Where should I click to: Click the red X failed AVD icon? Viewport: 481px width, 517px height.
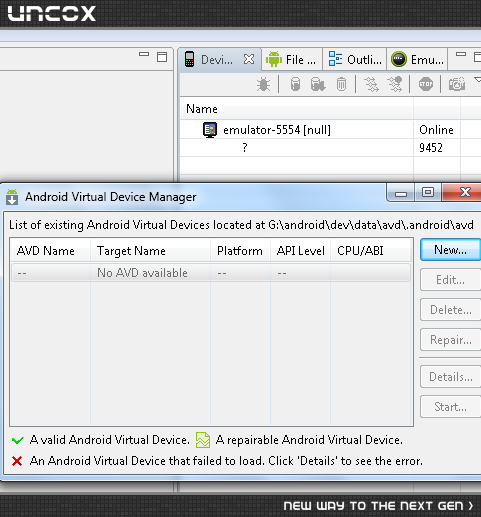[x=17, y=461]
